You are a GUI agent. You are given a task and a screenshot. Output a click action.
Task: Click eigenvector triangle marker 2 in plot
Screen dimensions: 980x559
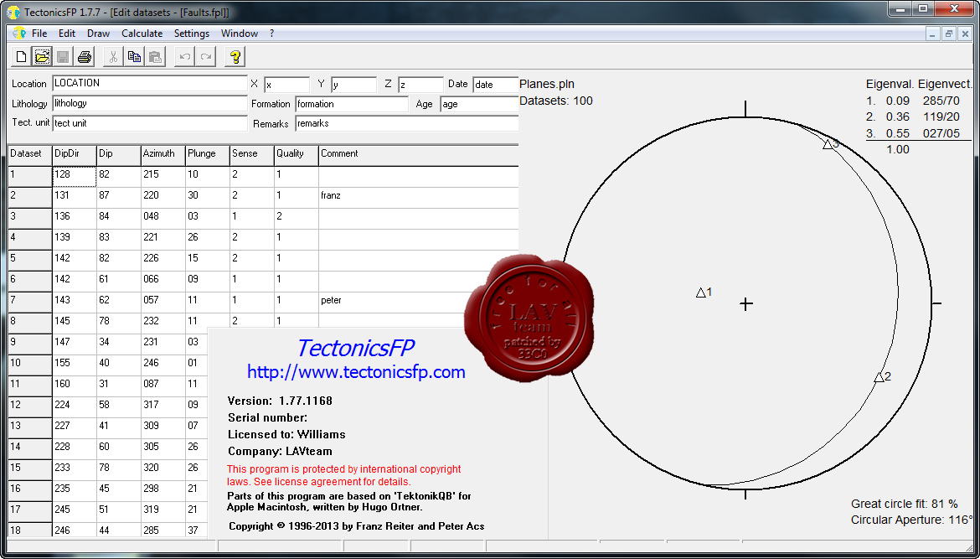879,377
